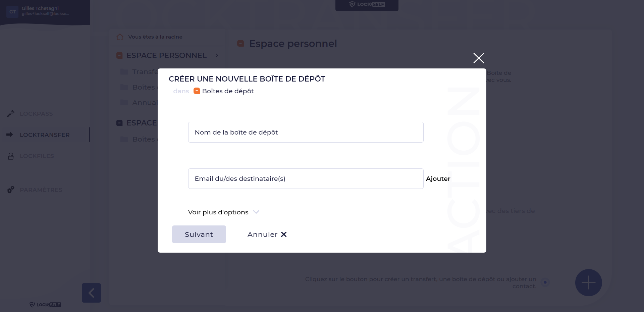Click the Suivant button
644x312 pixels.
pos(199,234)
